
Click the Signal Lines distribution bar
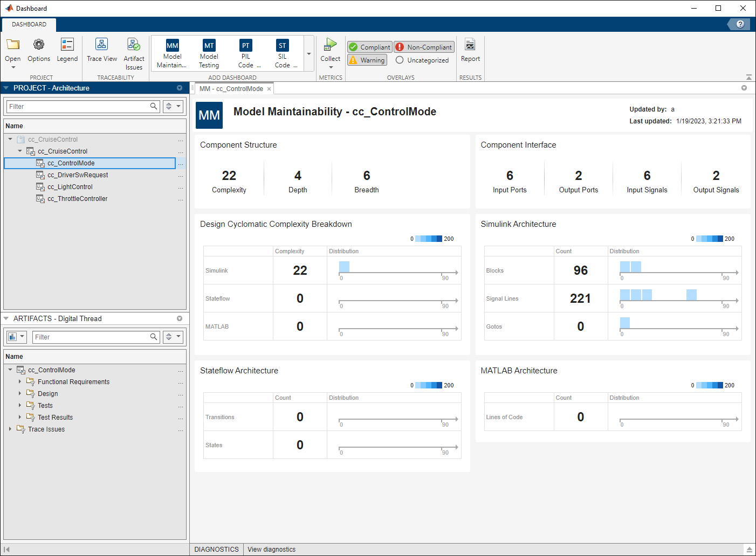click(678, 298)
